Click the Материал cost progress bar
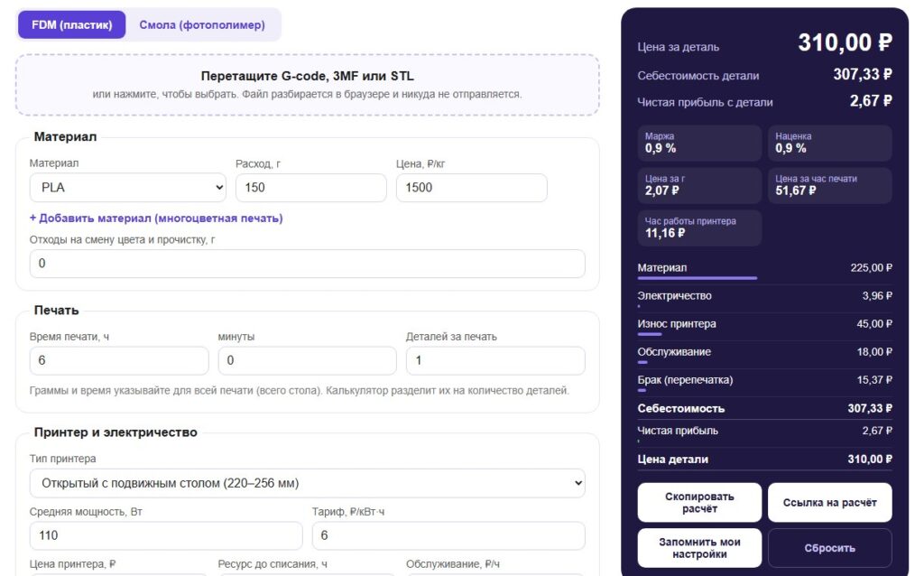The width and height of the screenshot is (924, 576). pyautogui.click(x=698, y=278)
